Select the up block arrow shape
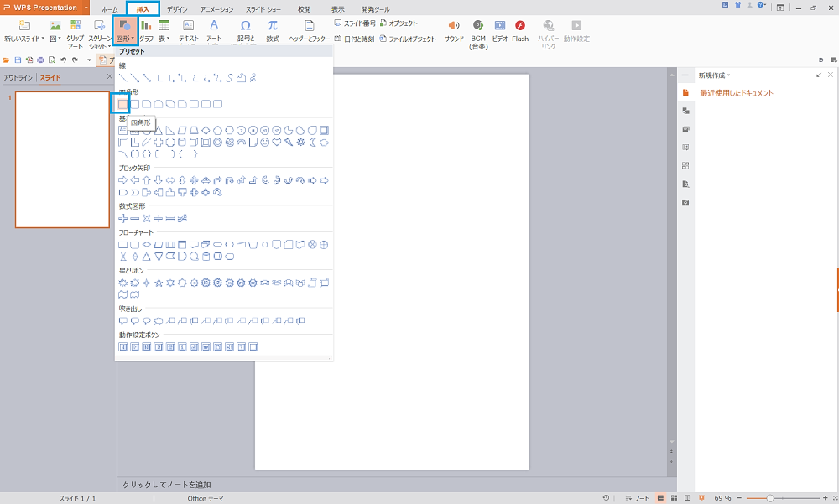 click(147, 180)
